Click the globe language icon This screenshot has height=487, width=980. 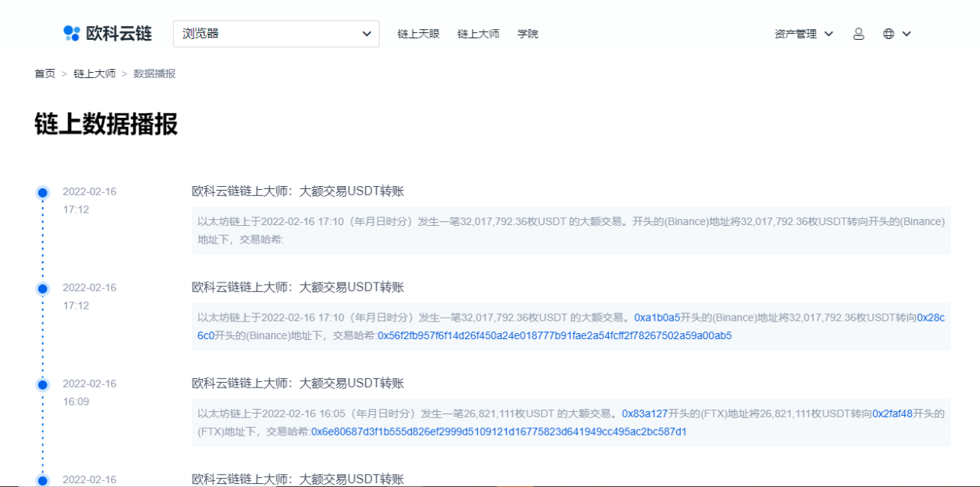tap(888, 34)
